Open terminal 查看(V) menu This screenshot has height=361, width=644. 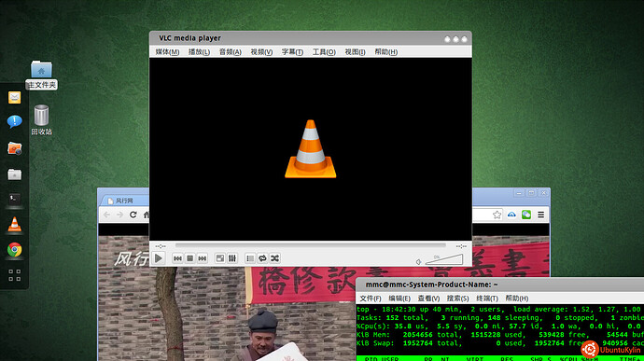pyautogui.click(x=428, y=299)
